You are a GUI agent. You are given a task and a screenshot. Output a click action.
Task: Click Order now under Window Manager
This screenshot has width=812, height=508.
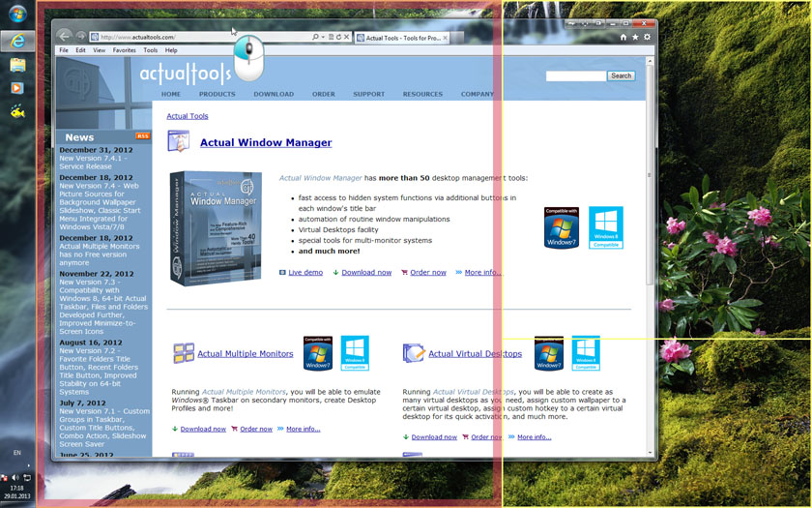coord(428,272)
